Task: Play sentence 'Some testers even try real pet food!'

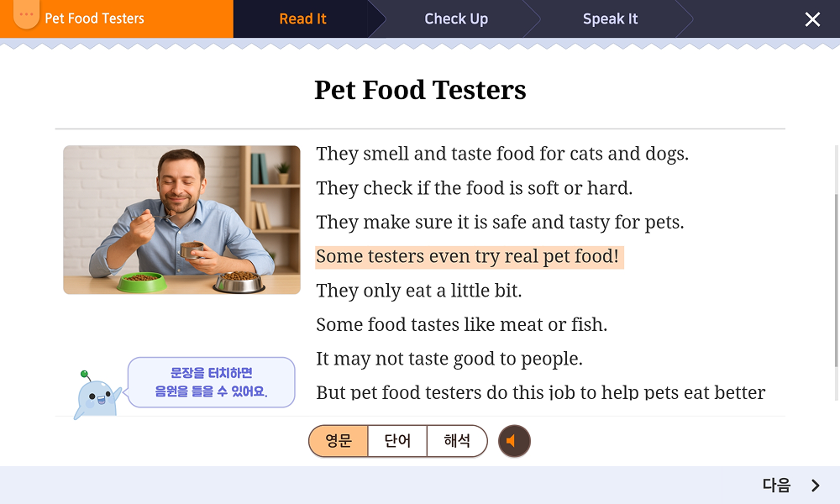Action: click(470, 256)
